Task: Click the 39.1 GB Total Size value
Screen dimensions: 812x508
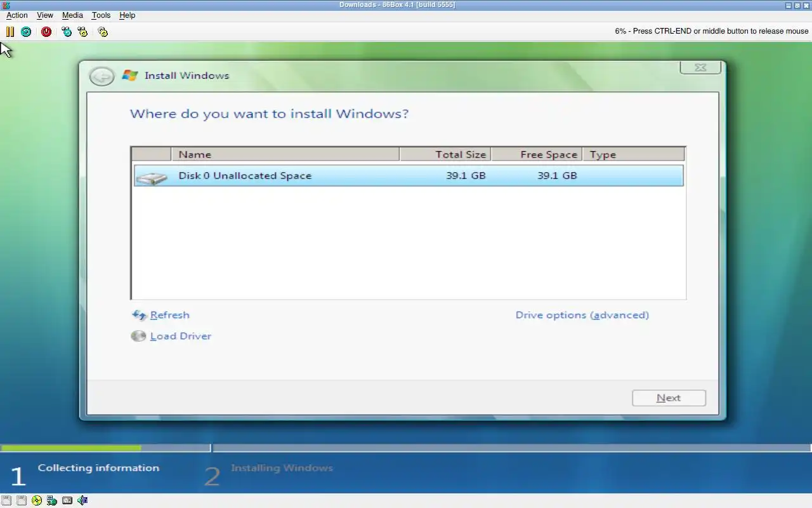Action: pyautogui.click(x=466, y=176)
